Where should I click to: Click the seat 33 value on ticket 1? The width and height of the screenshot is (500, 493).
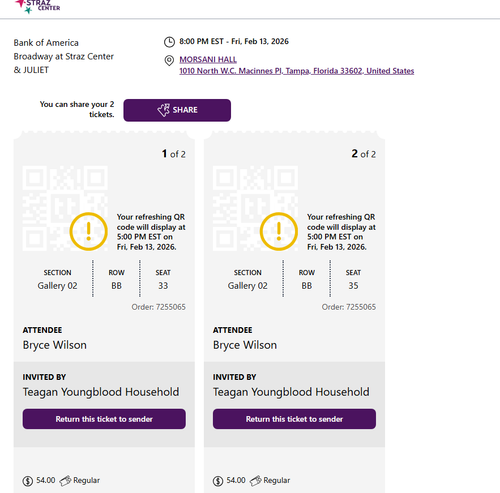pos(163,286)
